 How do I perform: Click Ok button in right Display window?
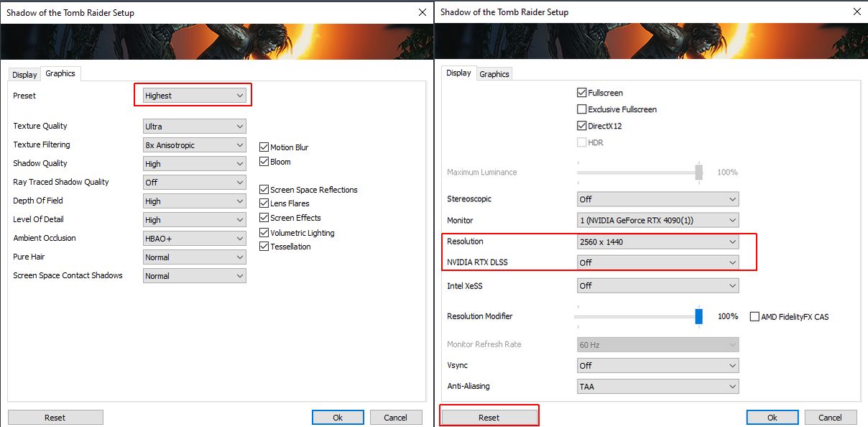pos(772,417)
